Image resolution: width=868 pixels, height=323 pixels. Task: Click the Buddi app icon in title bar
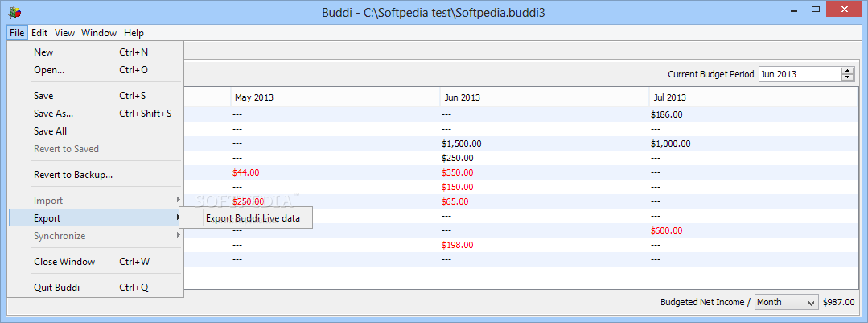point(15,12)
